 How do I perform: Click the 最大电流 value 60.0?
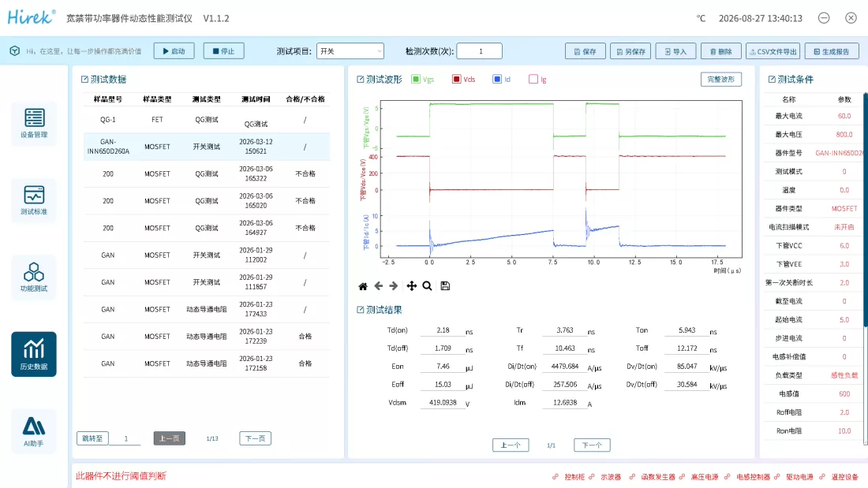pyautogui.click(x=844, y=116)
